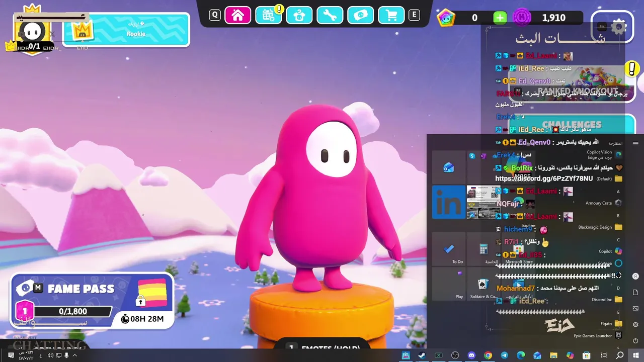Open OBS Studio from taskbar

pos(455,355)
